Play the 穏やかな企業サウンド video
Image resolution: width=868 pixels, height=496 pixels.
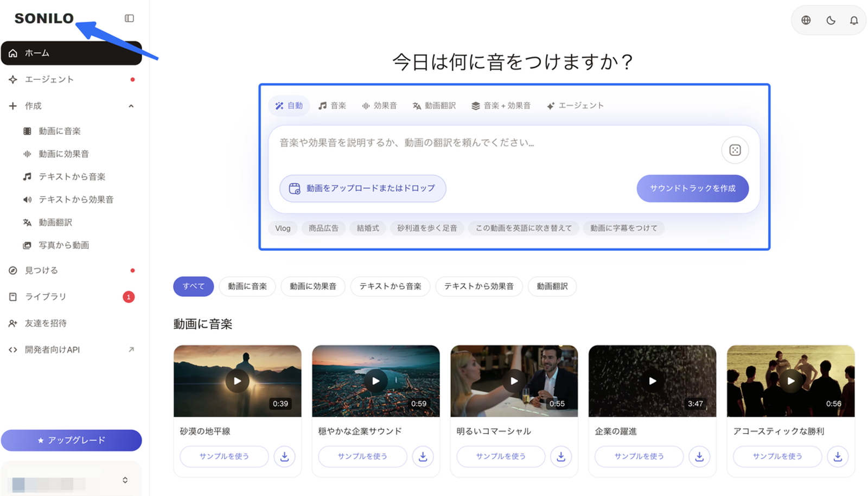pos(375,381)
